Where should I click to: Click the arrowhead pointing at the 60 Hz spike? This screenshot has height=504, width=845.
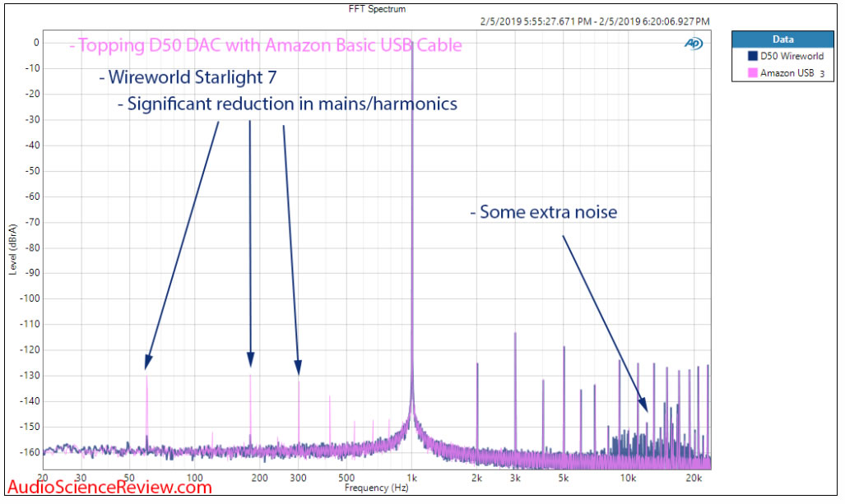point(148,362)
